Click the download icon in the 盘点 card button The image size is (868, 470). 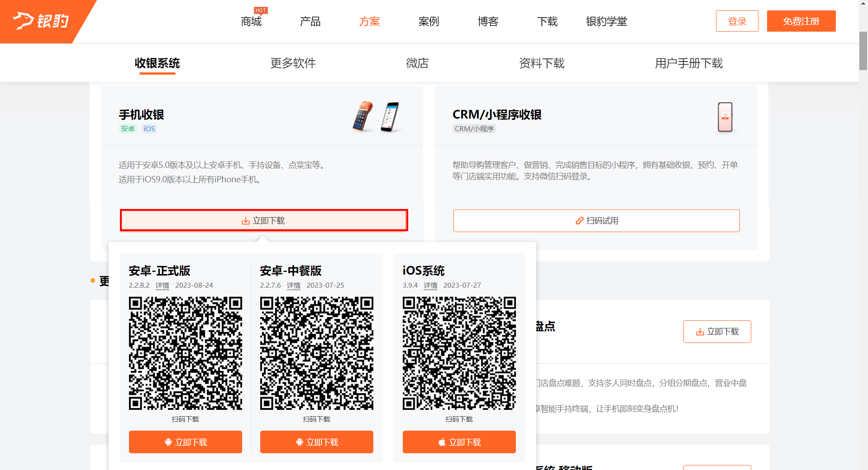click(x=700, y=332)
